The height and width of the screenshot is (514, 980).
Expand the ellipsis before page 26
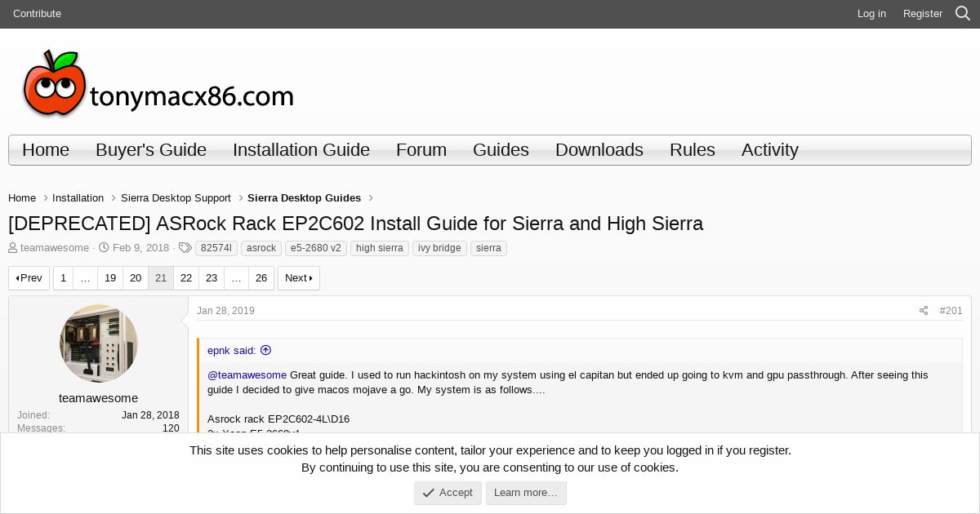tap(236, 278)
